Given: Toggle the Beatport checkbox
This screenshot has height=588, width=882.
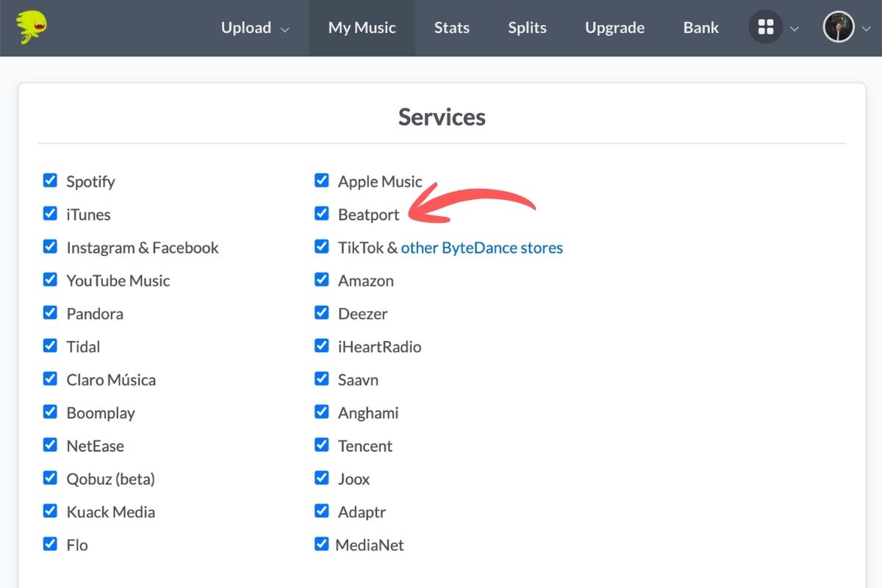Looking at the screenshot, I should point(321,213).
